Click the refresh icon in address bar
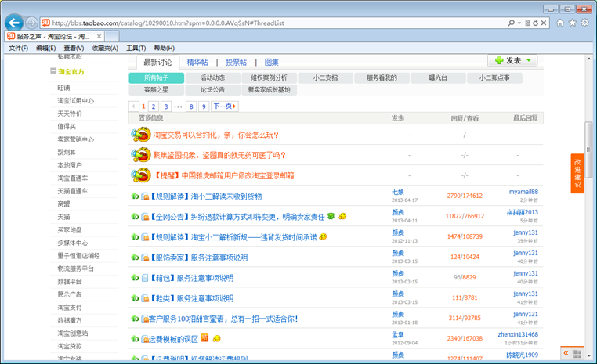Screen dimensions: 597x364 [535, 23]
